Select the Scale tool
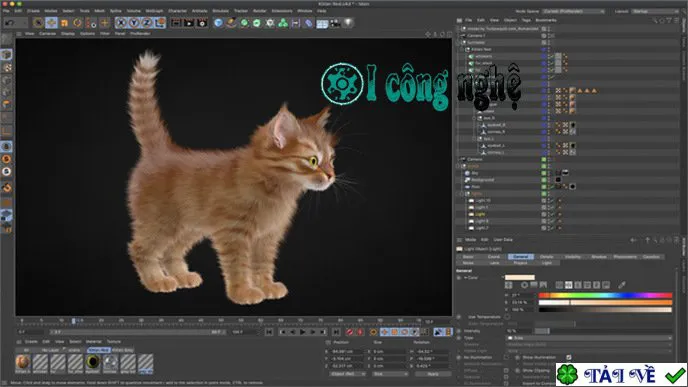 64,22
